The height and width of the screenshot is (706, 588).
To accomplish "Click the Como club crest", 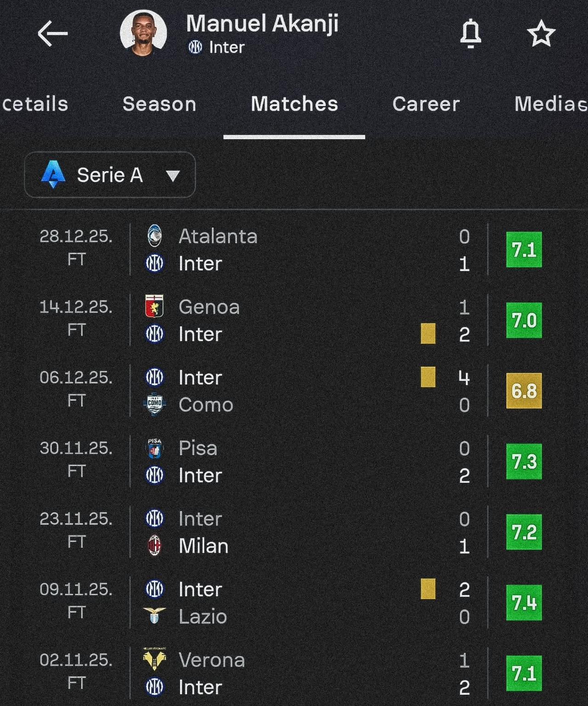I will tap(155, 404).
